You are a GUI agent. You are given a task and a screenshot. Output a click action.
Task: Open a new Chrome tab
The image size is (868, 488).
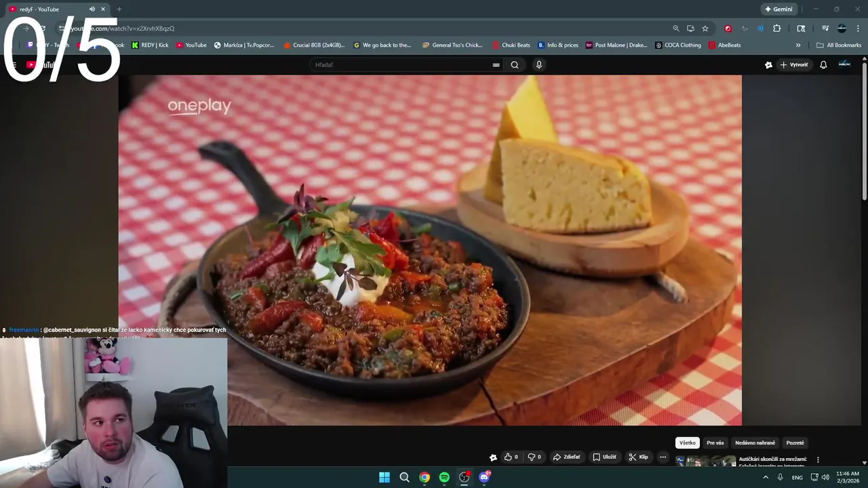click(x=119, y=9)
